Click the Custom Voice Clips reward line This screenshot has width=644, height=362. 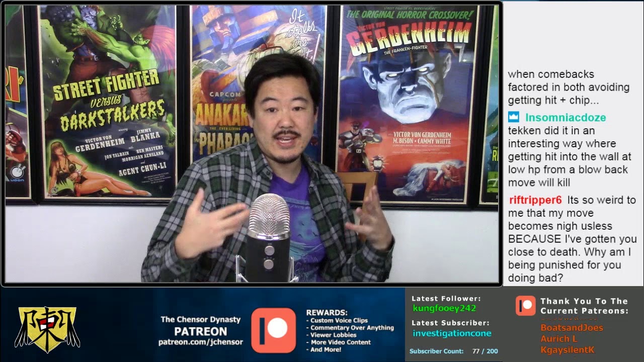click(x=337, y=320)
